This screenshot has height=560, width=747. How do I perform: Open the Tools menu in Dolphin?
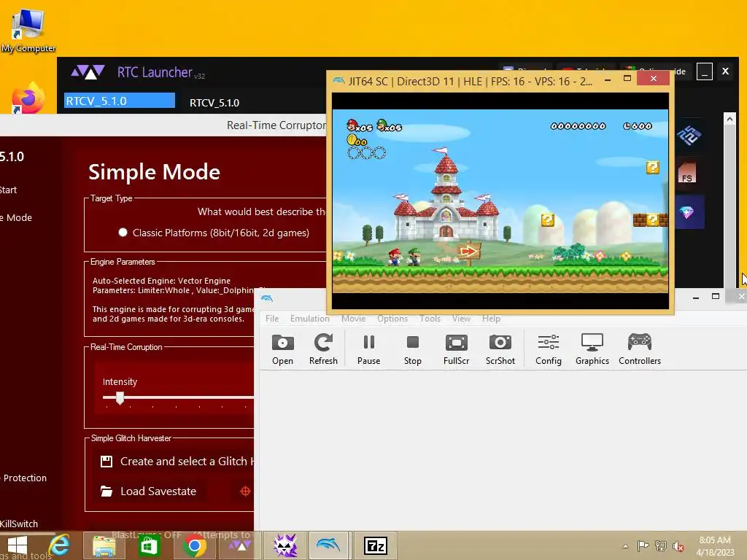pos(430,319)
